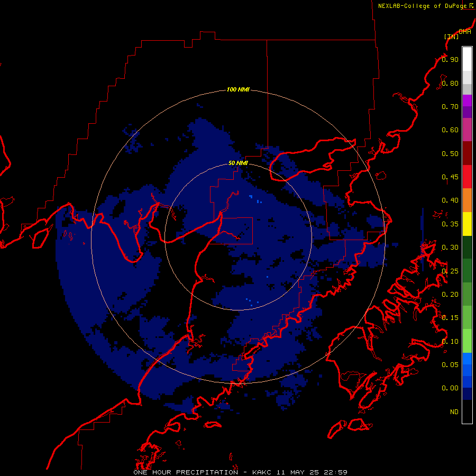Image resolution: width=476 pixels, height=476 pixels.
Task: Pick the yellow legend swatch
Action: (467, 224)
